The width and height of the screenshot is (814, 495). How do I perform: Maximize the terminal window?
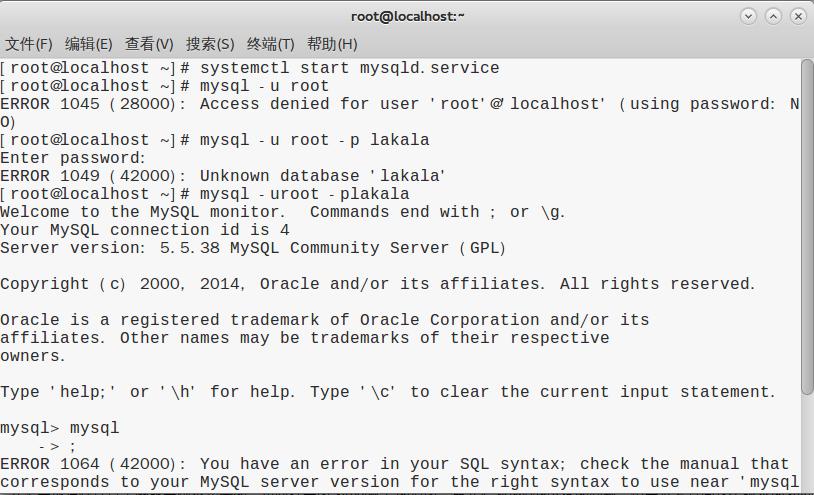(x=774, y=16)
